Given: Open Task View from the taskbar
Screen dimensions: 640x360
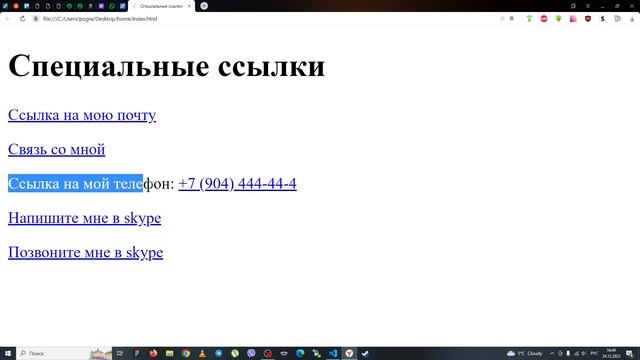Looking at the screenshot, I should (120, 353).
